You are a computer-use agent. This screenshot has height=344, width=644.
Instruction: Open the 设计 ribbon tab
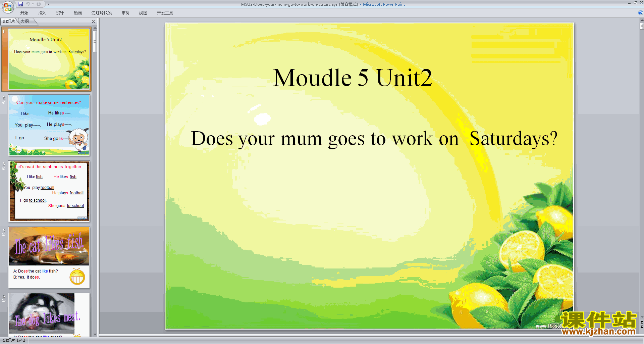(60, 13)
